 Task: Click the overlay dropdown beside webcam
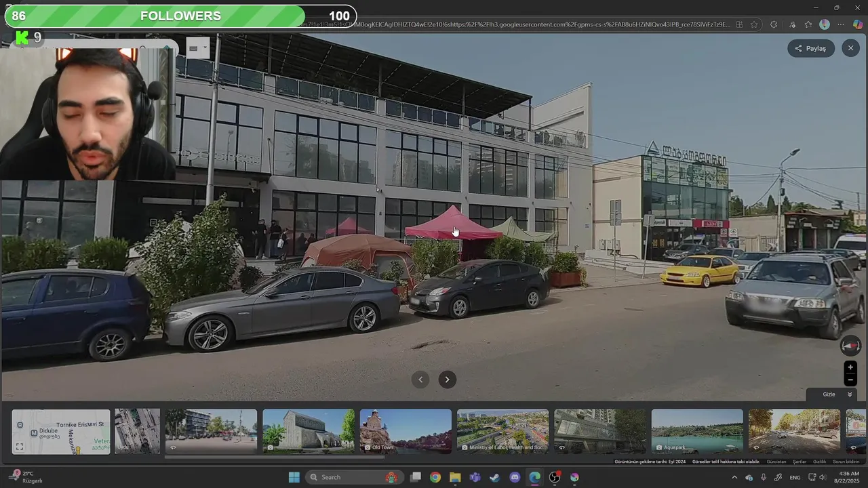[x=198, y=48]
